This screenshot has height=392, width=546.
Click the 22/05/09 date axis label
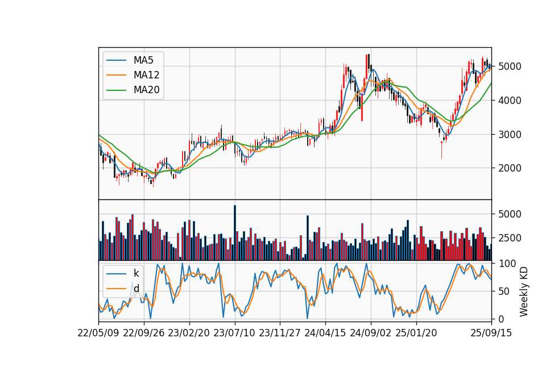click(x=98, y=333)
